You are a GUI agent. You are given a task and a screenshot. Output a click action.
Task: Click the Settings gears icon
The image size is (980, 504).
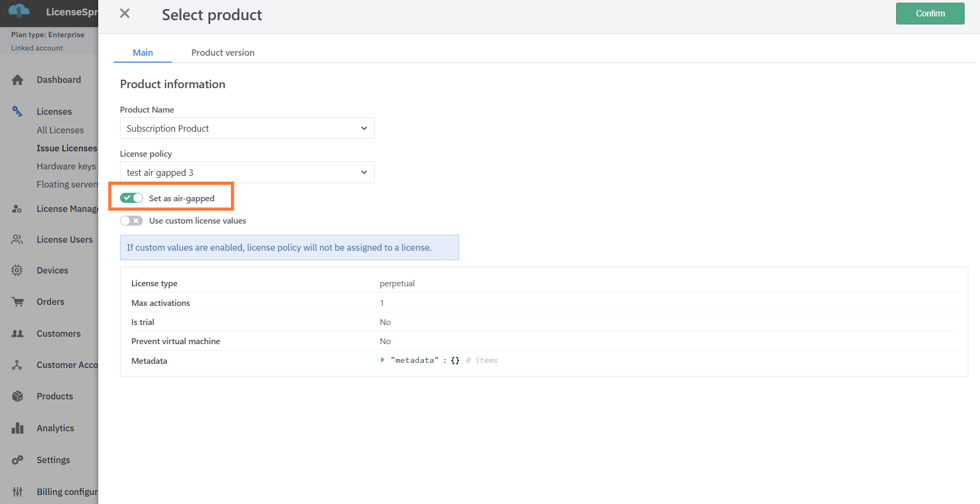(18, 460)
